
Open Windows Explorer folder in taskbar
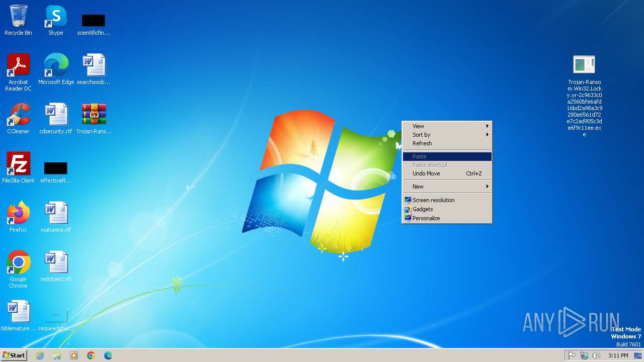(57, 355)
